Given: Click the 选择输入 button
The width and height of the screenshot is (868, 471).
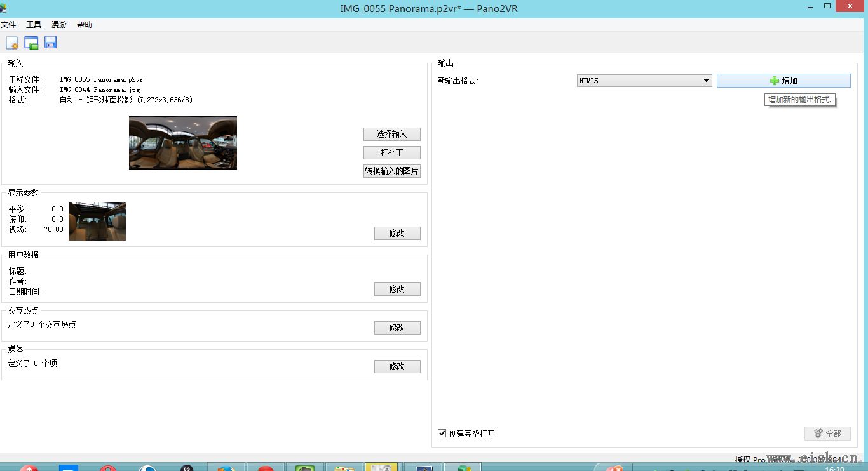Looking at the screenshot, I should (x=391, y=134).
